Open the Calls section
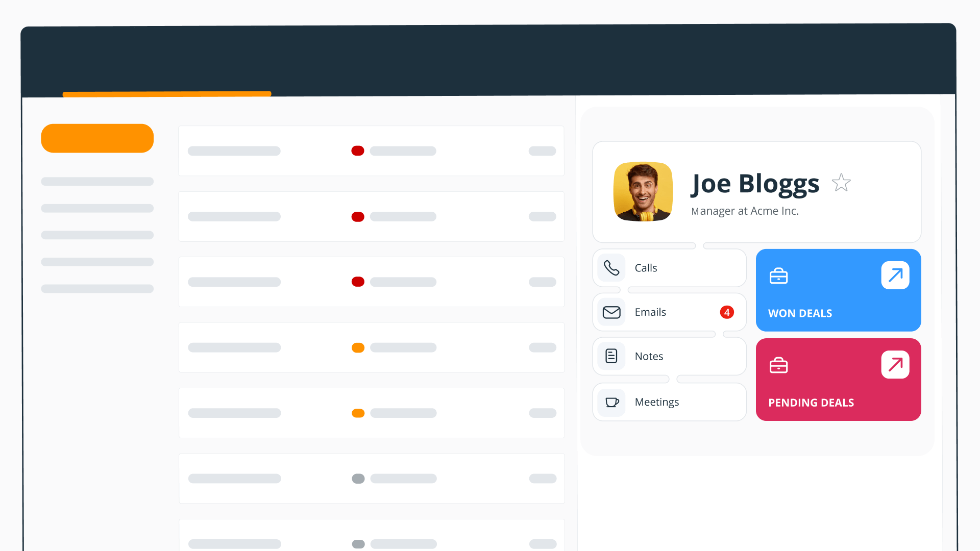 point(669,268)
